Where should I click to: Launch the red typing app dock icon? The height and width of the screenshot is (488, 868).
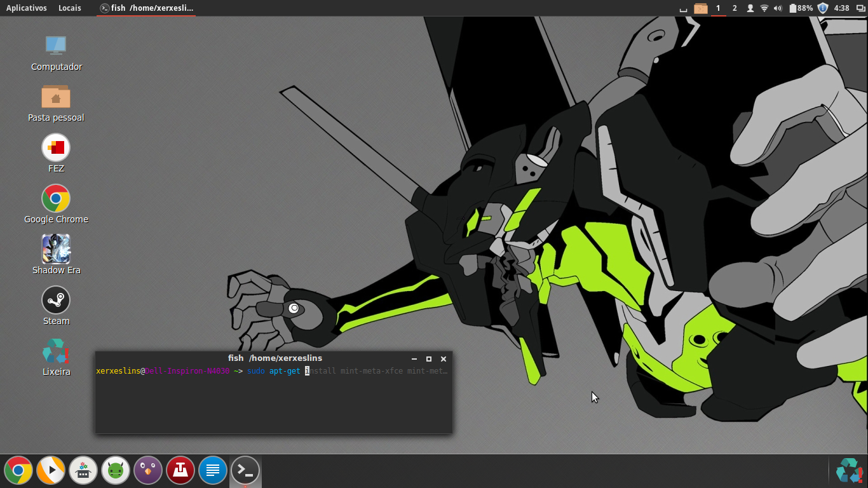(x=180, y=471)
